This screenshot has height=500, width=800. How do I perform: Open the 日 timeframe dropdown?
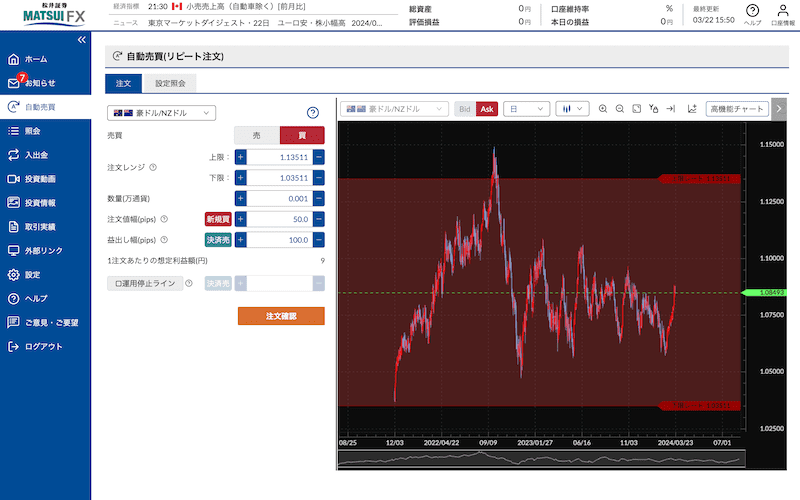pyautogui.click(x=527, y=109)
